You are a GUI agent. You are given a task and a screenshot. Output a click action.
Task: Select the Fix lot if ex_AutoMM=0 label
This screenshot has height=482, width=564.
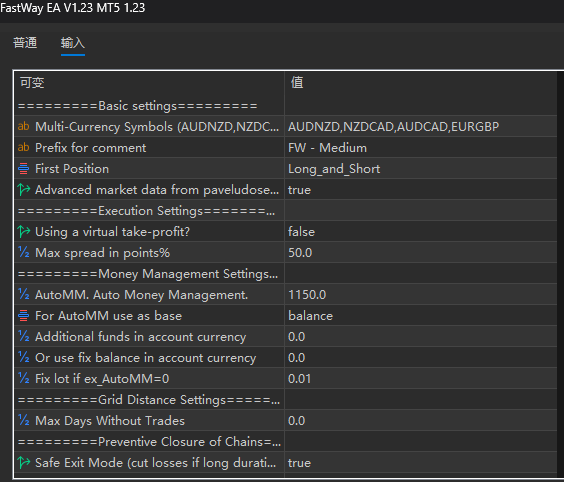pos(102,379)
